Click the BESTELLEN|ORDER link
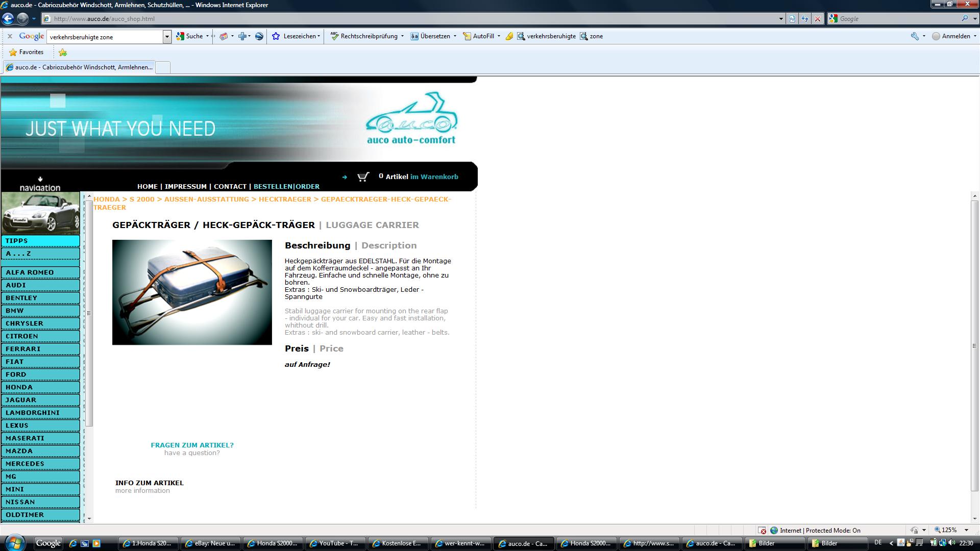Screen dimensions: 980x551 click(x=286, y=187)
